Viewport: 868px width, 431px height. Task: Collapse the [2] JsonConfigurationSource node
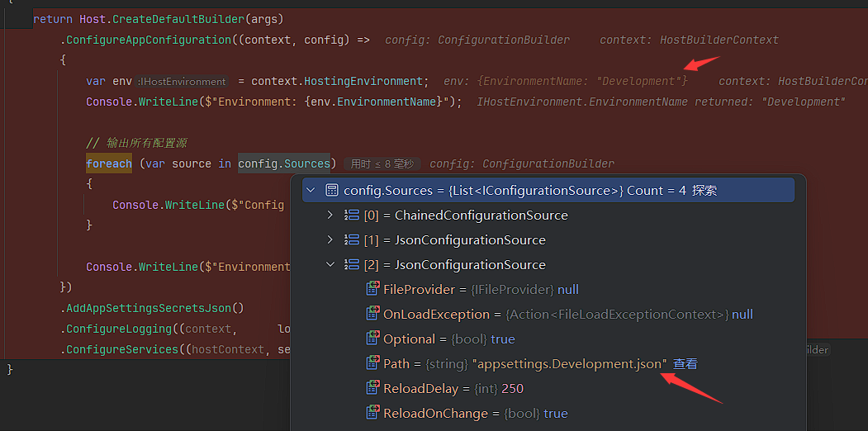pyautogui.click(x=330, y=265)
